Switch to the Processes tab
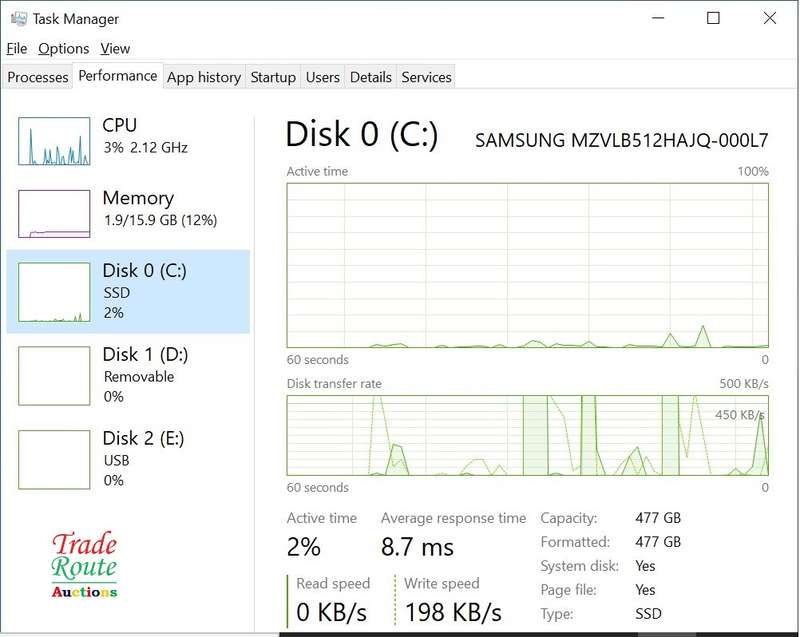Image resolution: width=800 pixels, height=637 pixels. (x=37, y=77)
